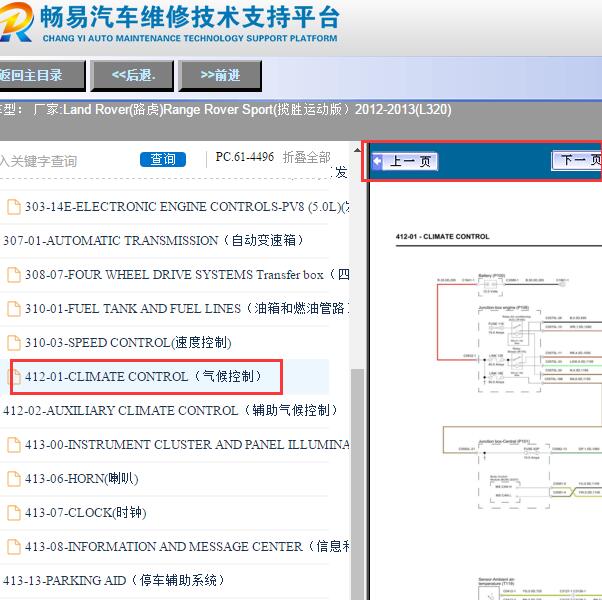602x600 pixels.
Task: Focus the keyword search input field
Action: tap(65, 161)
